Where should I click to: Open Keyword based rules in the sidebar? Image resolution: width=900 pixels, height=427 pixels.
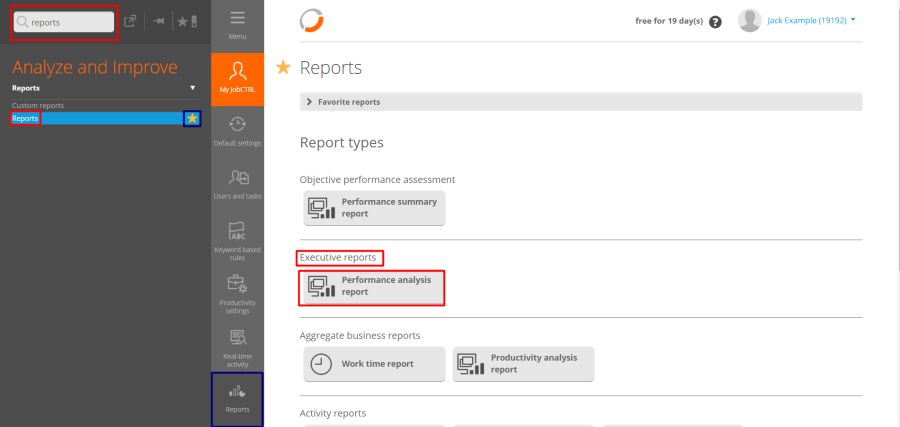click(237, 238)
